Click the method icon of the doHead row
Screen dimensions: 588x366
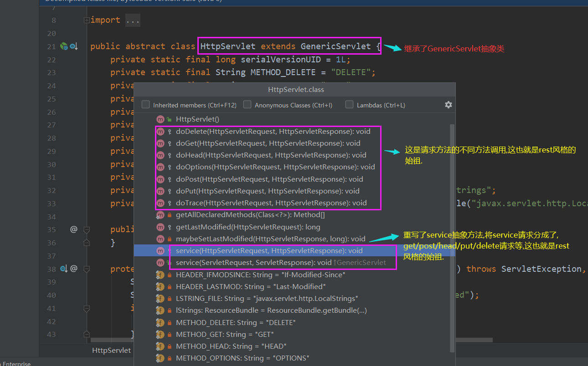point(160,155)
